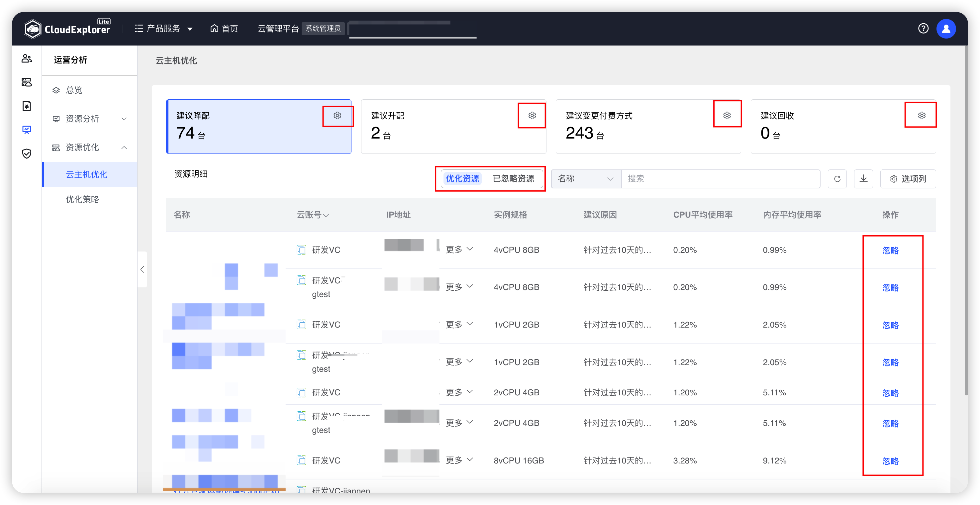Refresh the resource detail table
The image size is (980, 505).
837,179
